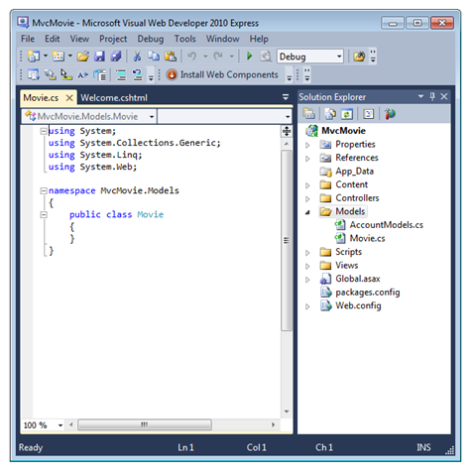Click the Open File folder icon

(82, 57)
